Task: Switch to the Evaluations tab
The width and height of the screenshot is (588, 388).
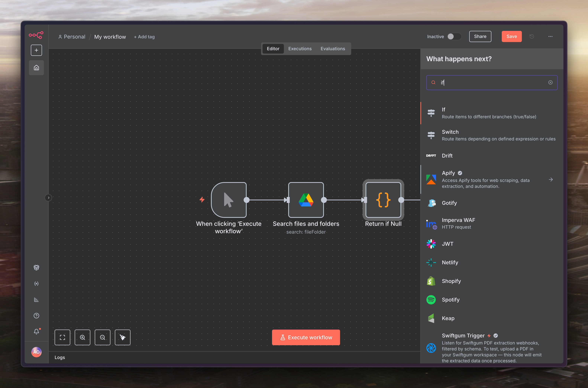Action: [x=332, y=49]
